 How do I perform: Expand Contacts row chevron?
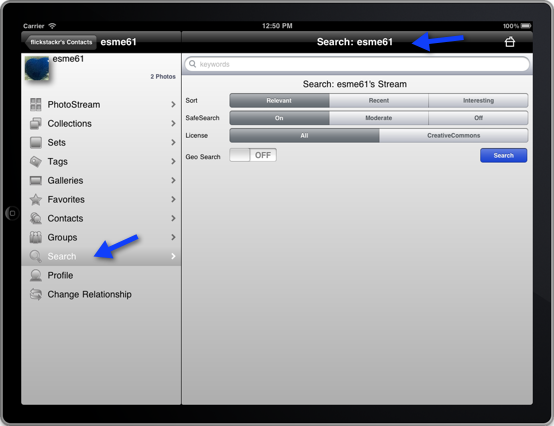click(x=173, y=218)
